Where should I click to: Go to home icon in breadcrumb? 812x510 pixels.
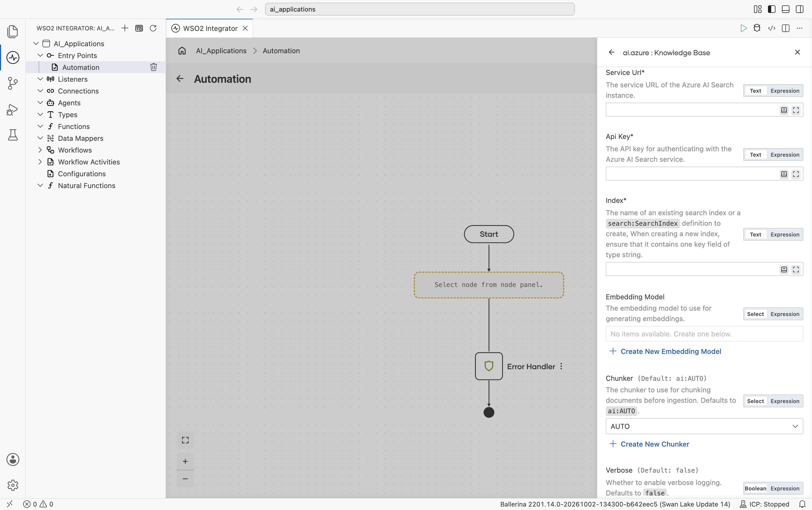(182, 51)
